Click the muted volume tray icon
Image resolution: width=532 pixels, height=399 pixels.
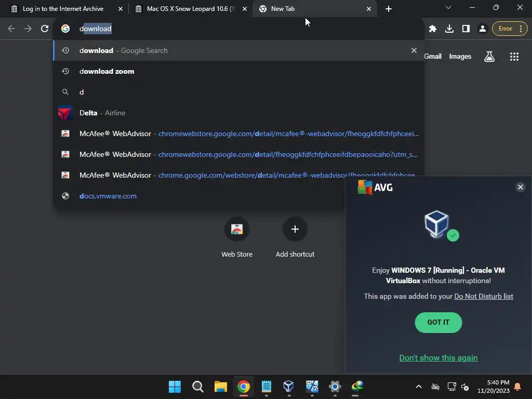[x=465, y=387]
